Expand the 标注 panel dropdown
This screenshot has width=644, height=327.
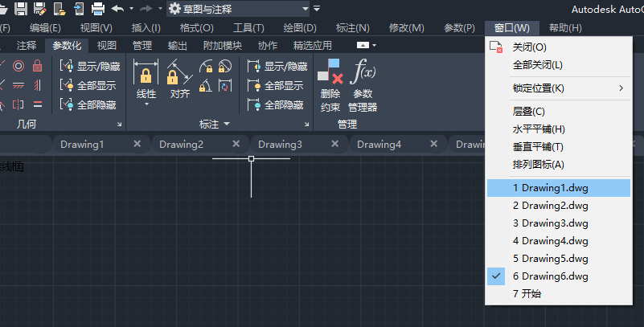pos(227,124)
